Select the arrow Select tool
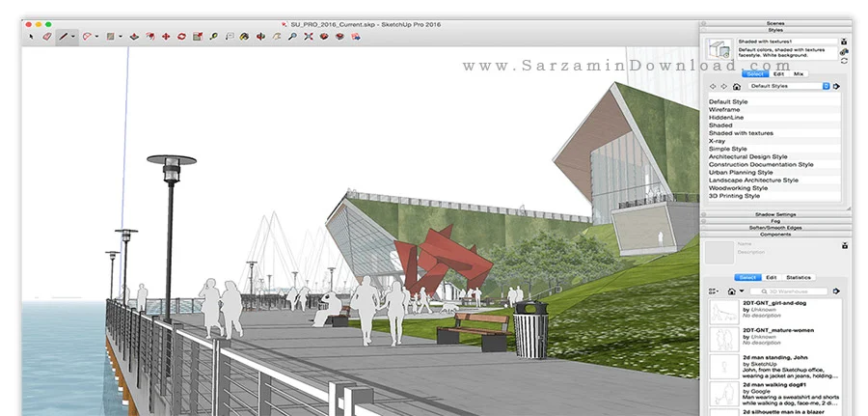The image size is (868, 416). point(31,37)
